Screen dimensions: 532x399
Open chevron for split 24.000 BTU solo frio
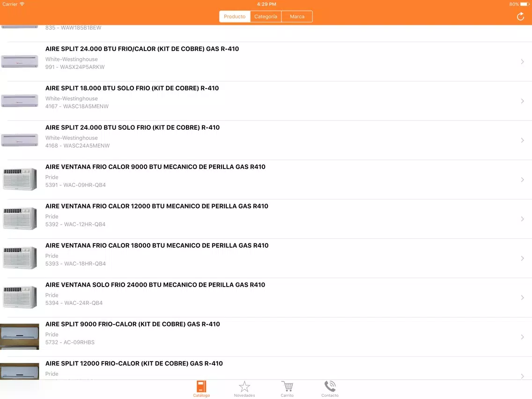(523, 140)
